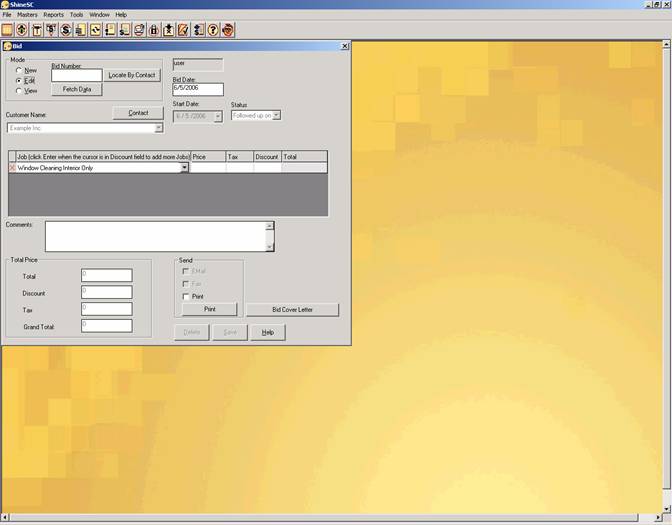Select the New mode radio button
The width and height of the screenshot is (672, 525).
(18, 70)
